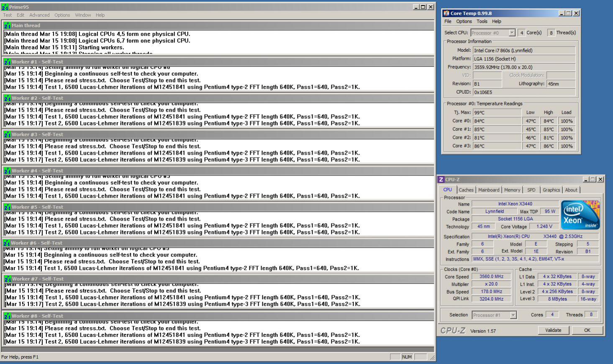Click the Core #0 Load 100% cell
The width and height of the screenshot is (613, 364).
[x=567, y=121]
